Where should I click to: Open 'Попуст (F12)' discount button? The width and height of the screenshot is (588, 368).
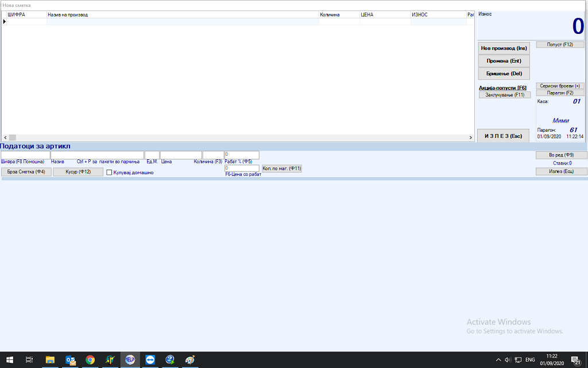click(560, 44)
